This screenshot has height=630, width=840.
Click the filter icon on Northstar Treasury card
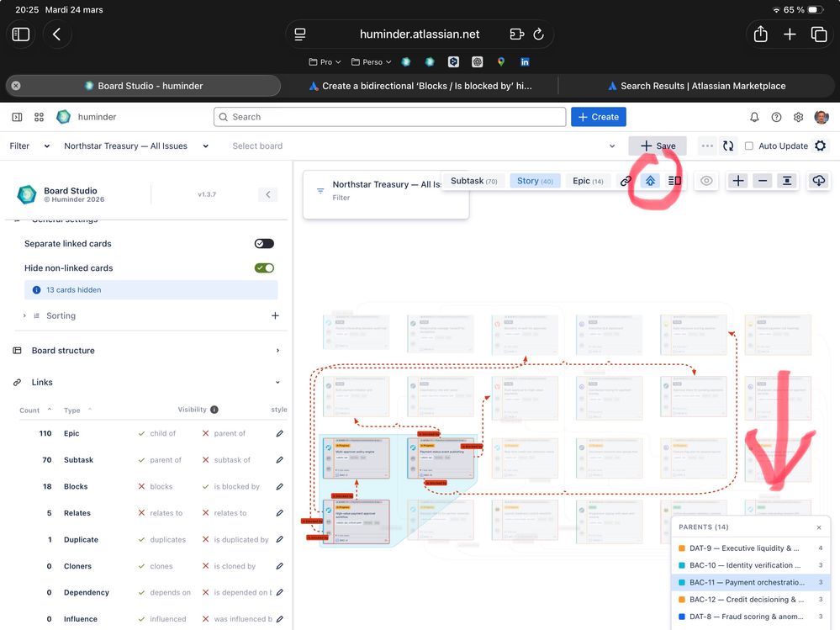(x=320, y=191)
